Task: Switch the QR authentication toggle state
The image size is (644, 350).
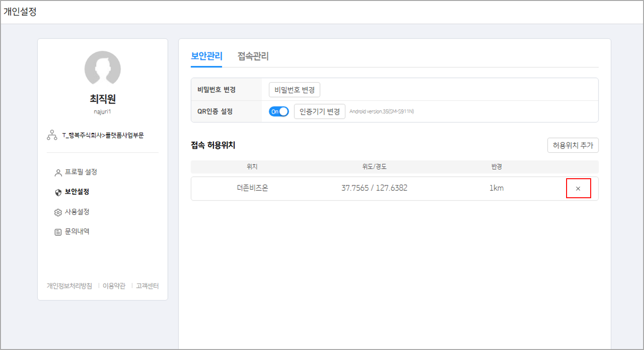Action: [278, 110]
